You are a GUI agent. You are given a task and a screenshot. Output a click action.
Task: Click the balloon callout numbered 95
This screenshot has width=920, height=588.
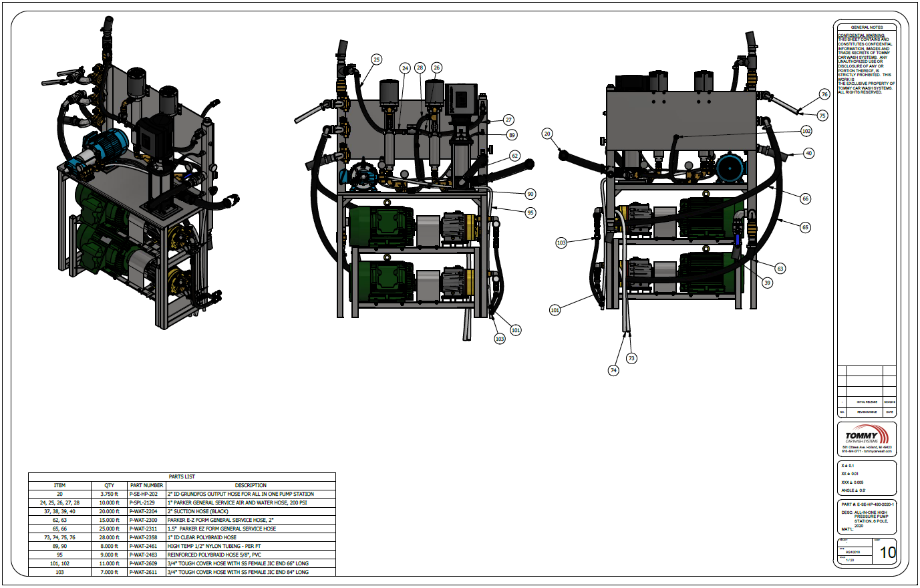[530, 212]
